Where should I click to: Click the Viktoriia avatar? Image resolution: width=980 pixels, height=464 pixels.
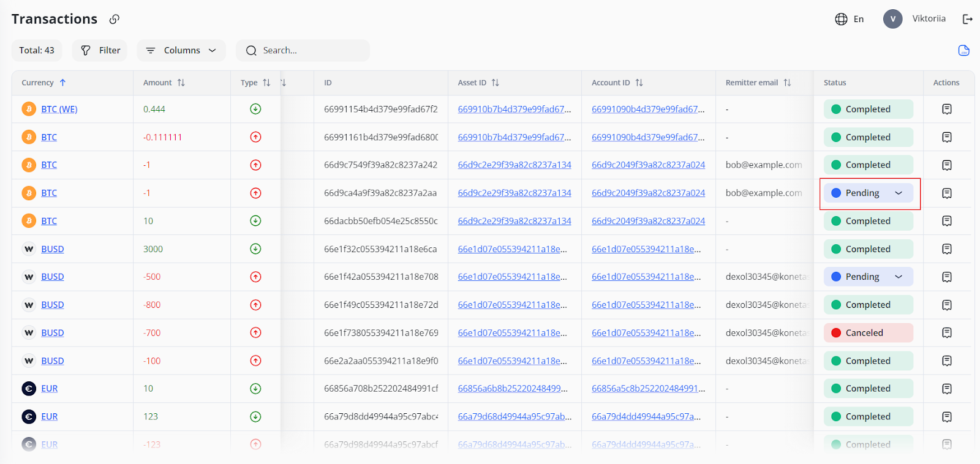point(892,19)
